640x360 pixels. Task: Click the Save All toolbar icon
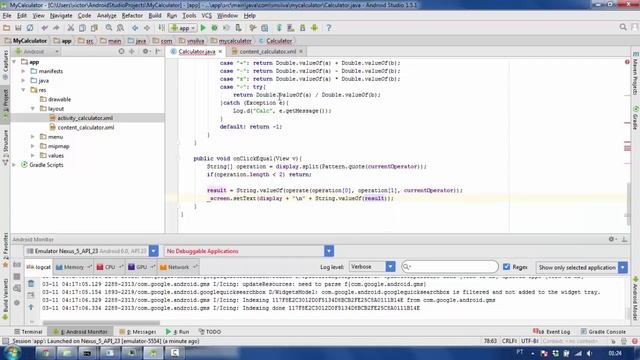click(x=18, y=28)
